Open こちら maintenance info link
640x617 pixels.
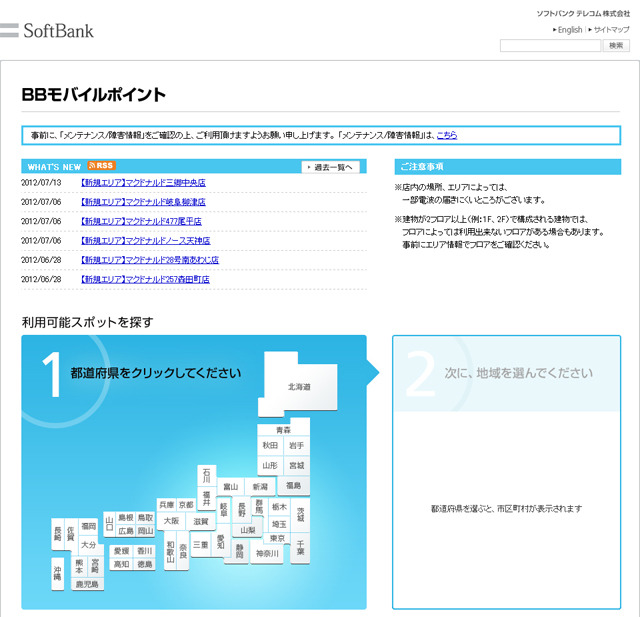tap(447, 135)
